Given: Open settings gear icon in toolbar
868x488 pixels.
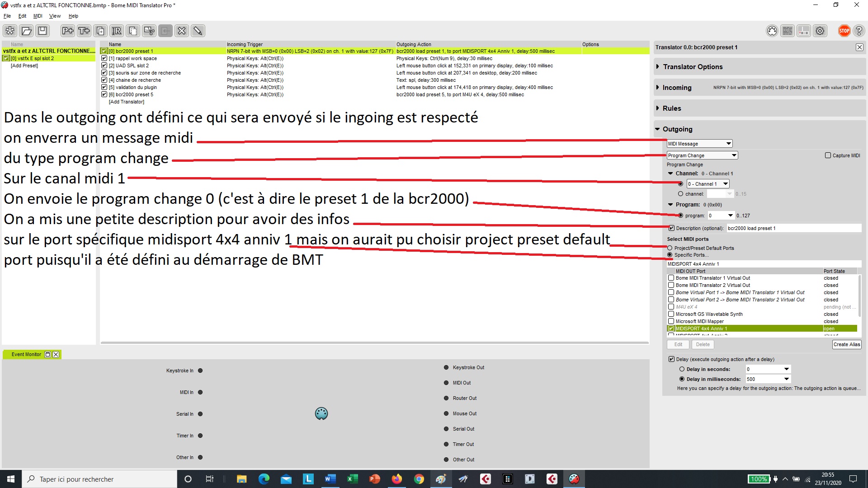Looking at the screenshot, I should click(x=820, y=31).
